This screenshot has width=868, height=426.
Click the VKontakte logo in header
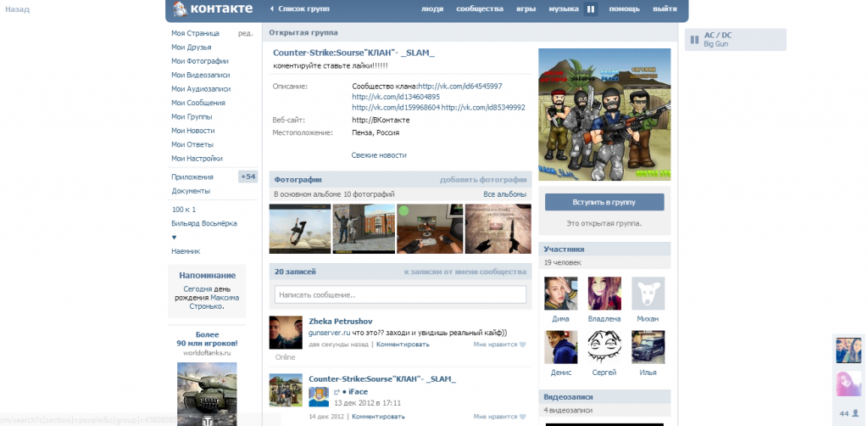point(213,9)
